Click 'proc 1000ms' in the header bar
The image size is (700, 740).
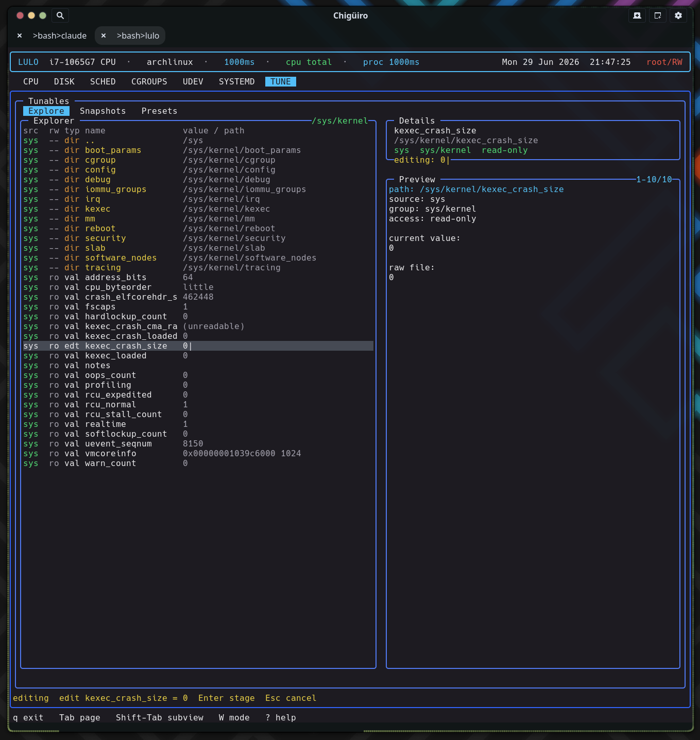[x=391, y=62]
